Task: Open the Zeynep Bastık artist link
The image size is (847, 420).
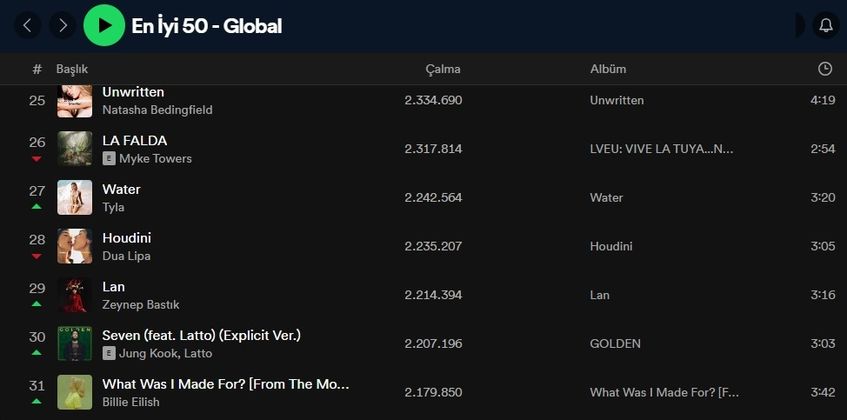Action: (x=141, y=305)
